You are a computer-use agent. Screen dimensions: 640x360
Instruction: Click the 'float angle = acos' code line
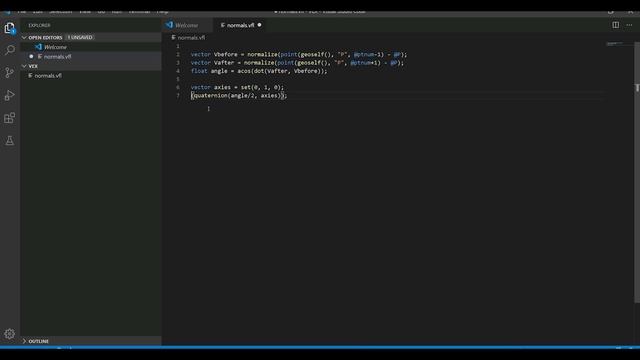click(x=259, y=71)
